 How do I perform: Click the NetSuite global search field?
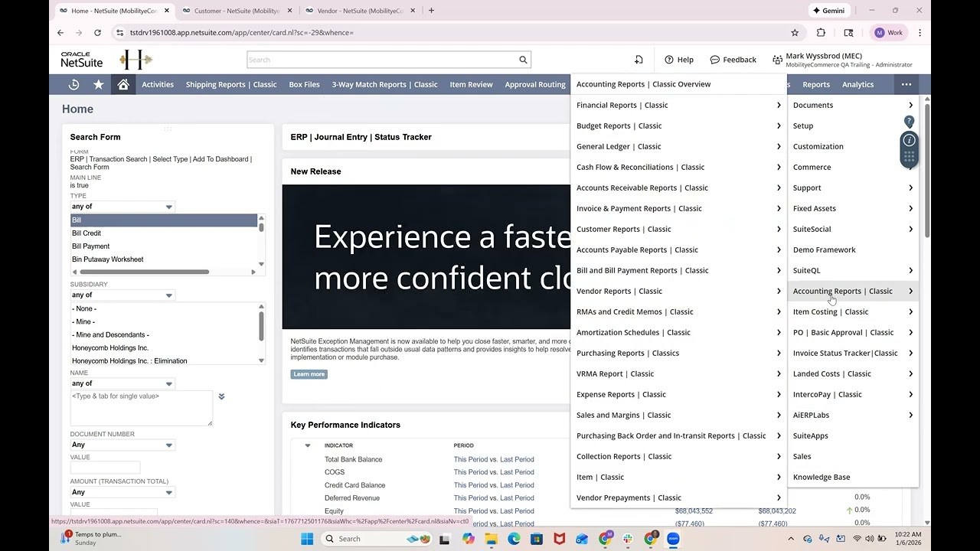(383, 60)
